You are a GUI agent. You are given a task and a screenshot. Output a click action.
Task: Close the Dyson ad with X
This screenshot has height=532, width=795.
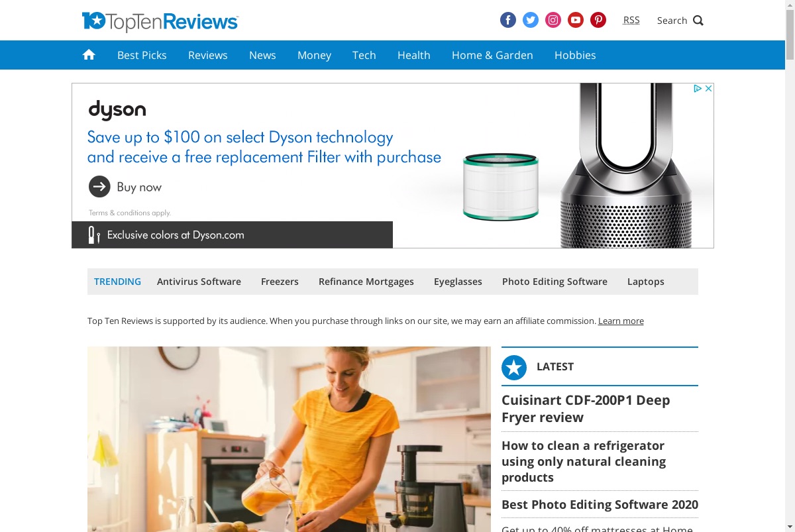(708, 88)
